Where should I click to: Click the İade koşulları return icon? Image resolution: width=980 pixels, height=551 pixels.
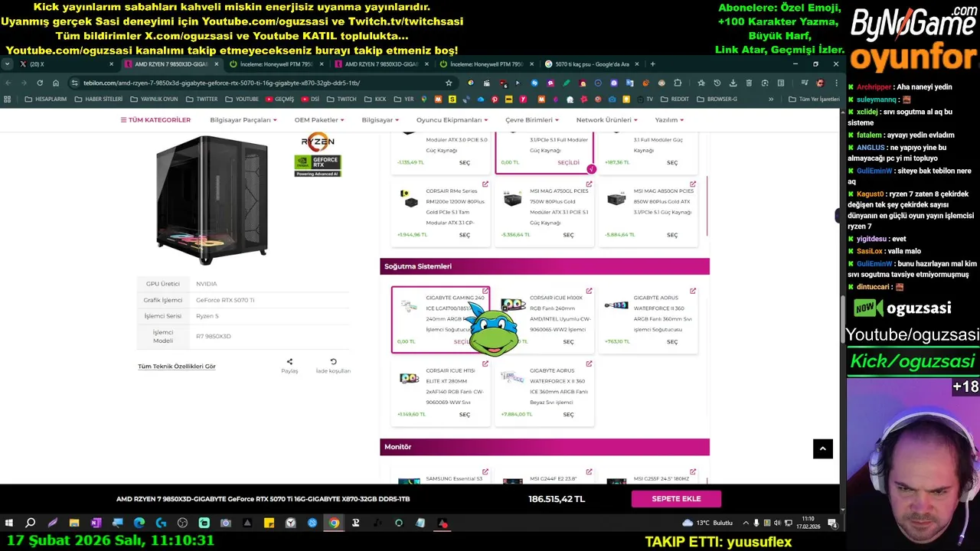(333, 362)
